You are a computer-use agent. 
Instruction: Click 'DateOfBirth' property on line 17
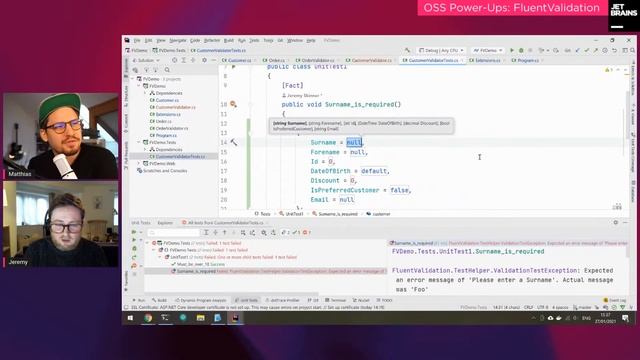click(330, 171)
